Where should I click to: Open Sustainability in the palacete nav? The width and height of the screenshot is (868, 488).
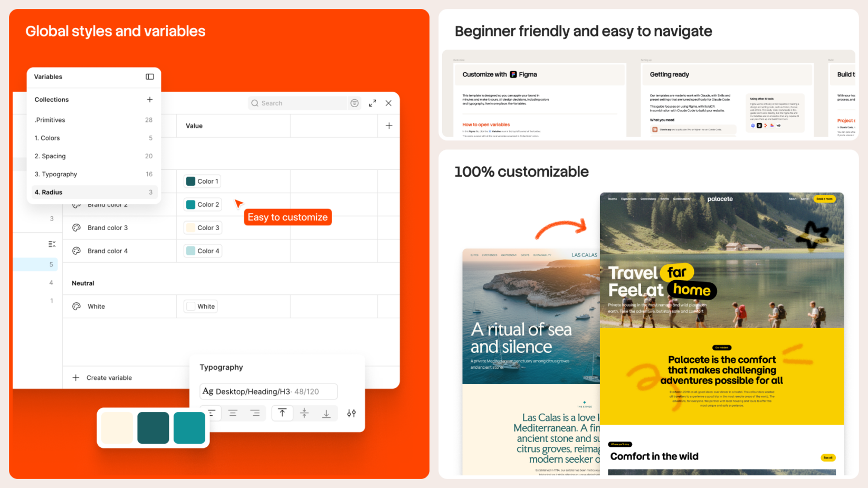(x=681, y=199)
